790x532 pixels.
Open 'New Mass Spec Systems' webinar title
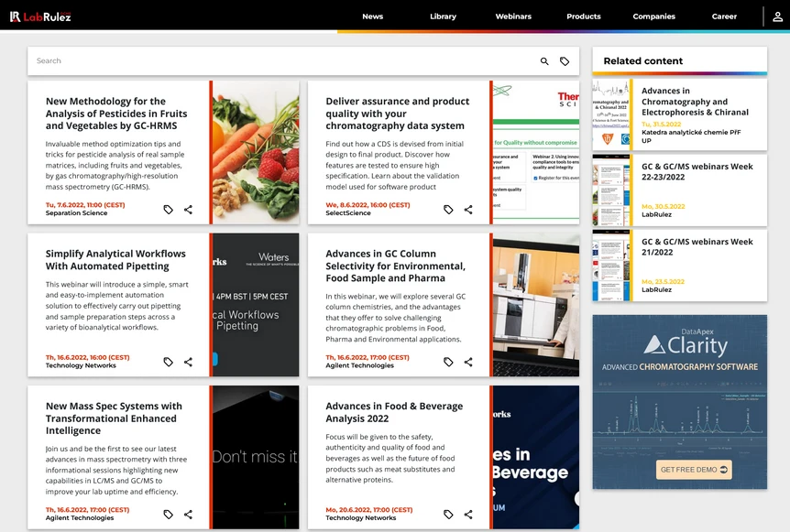114,418
